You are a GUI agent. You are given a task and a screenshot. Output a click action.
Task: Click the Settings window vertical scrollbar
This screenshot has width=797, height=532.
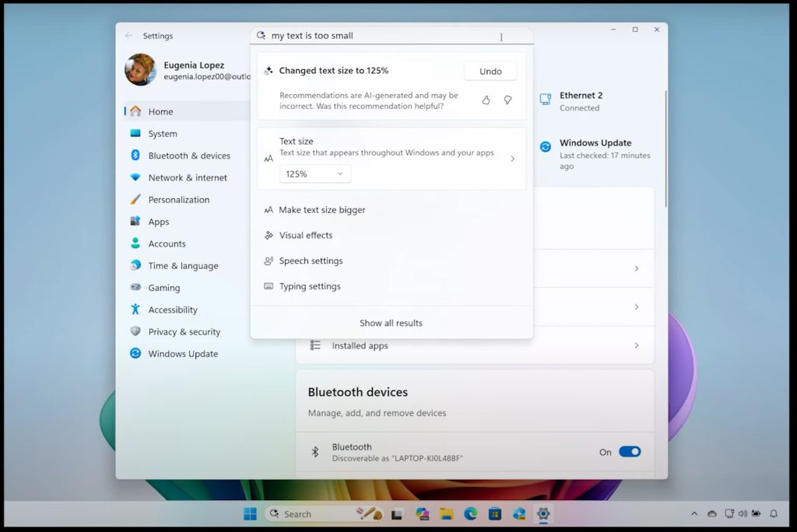pyautogui.click(x=665, y=148)
